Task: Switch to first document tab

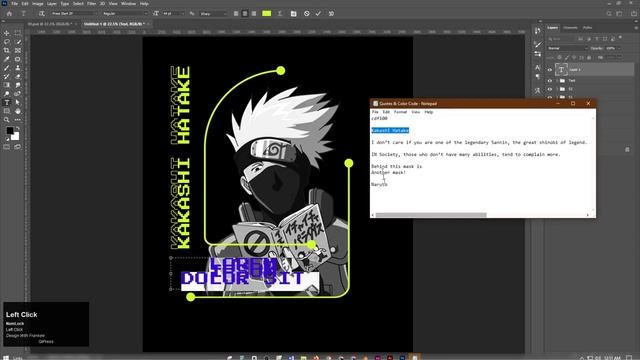Action: pos(51,24)
